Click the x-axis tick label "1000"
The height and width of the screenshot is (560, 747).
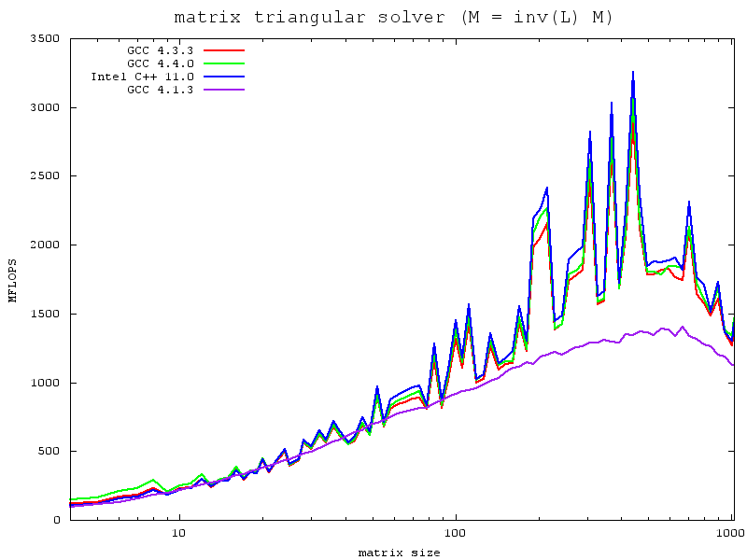(730, 535)
